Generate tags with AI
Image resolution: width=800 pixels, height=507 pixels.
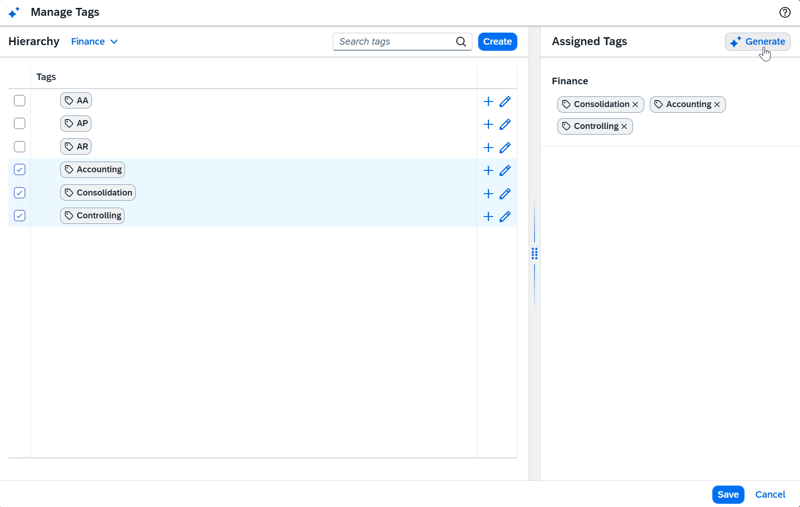pyautogui.click(x=758, y=42)
